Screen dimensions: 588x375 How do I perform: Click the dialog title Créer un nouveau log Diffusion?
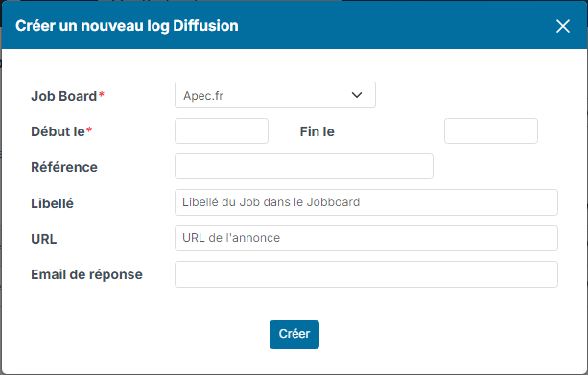(x=127, y=26)
